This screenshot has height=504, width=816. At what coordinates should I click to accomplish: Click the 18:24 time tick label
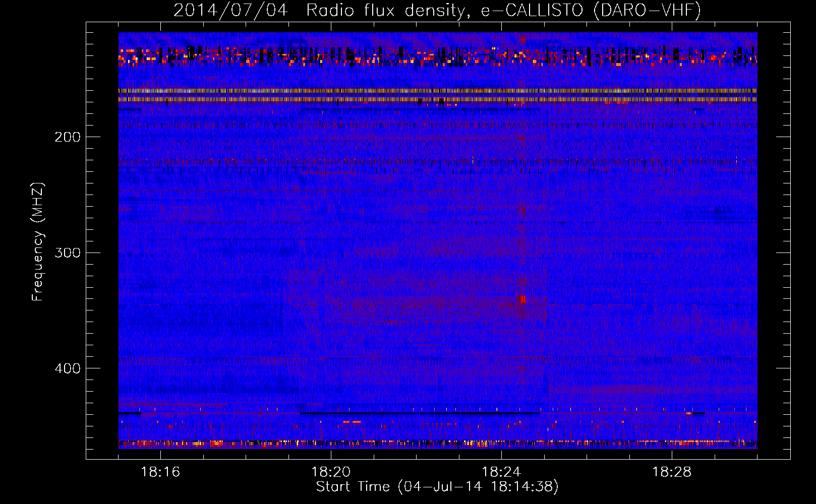pyautogui.click(x=501, y=472)
